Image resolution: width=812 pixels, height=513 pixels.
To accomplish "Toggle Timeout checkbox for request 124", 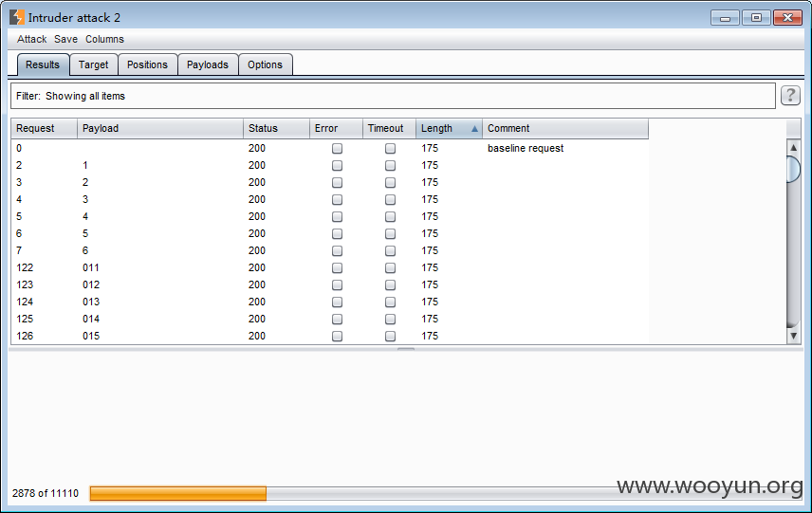I will click(391, 302).
